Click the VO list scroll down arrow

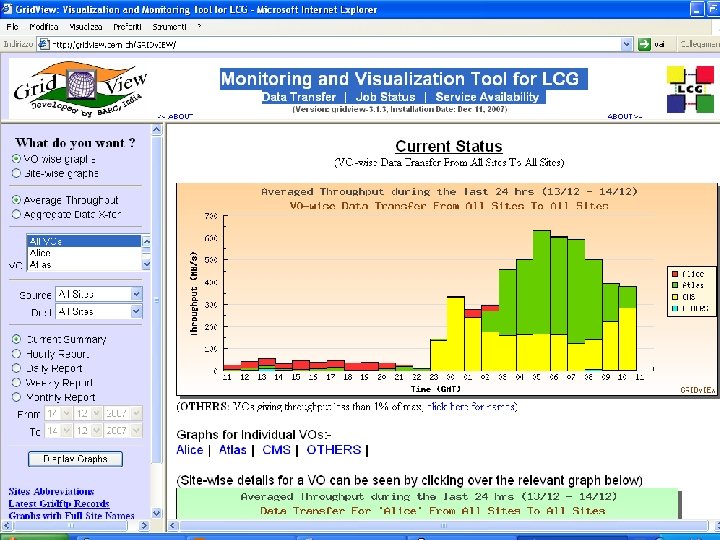[146, 264]
